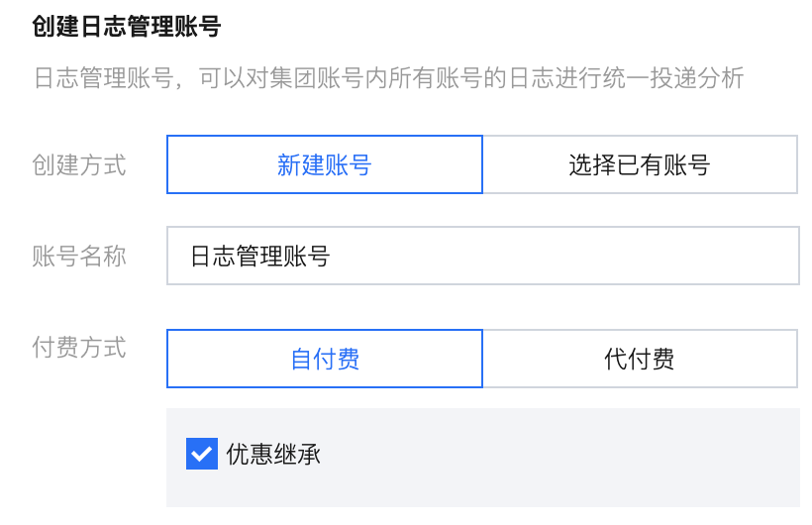
Task: Toggle the 优惠继承 checkbox
Action: click(x=202, y=455)
